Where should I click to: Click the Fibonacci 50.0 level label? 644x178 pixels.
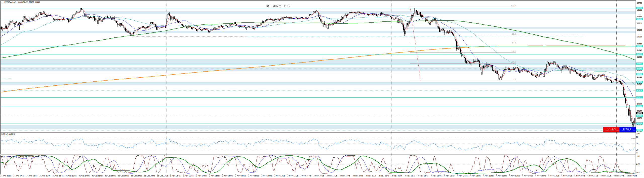(514, 43)
